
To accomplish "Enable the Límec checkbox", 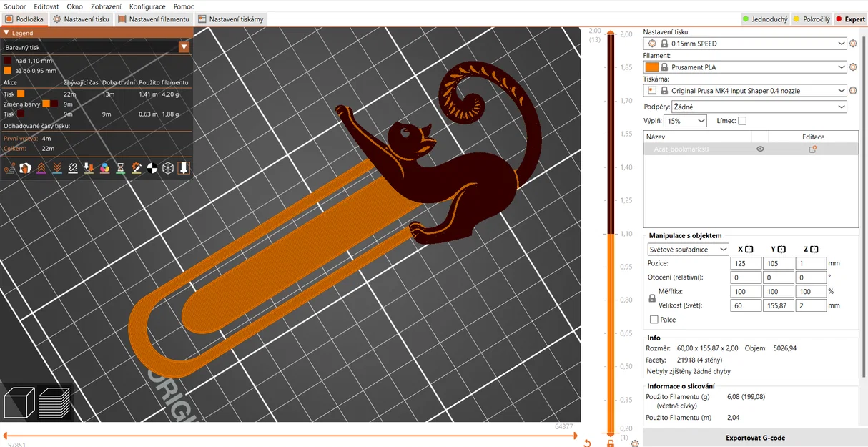I will (742, 121).
